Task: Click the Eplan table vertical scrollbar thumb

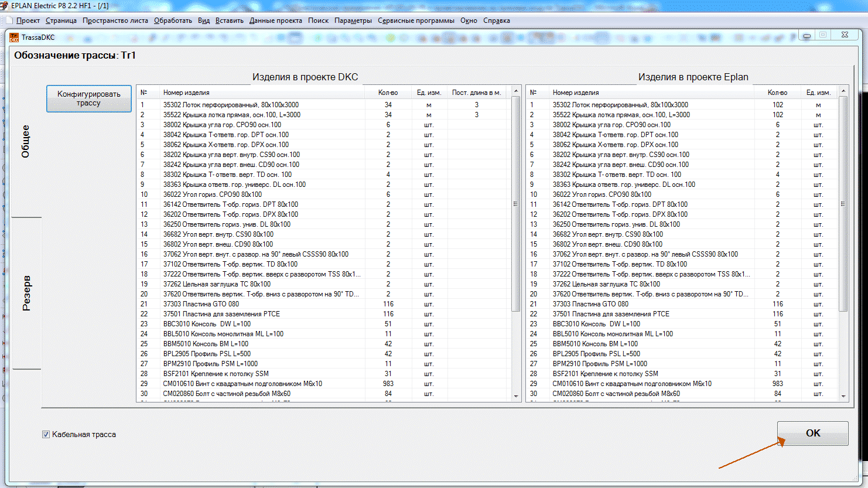Action: pos(843,204)
